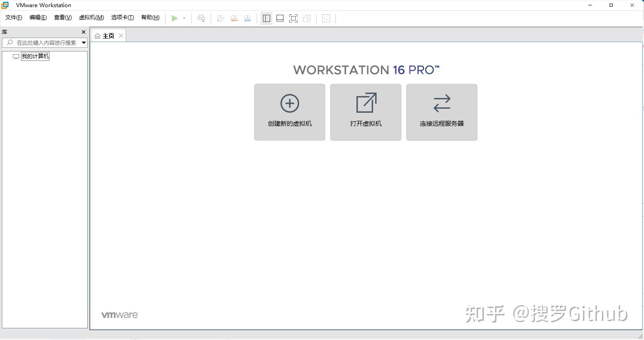Click the 连接远程服务器 tile
The image size is (644, 340).
pos(442,112)
